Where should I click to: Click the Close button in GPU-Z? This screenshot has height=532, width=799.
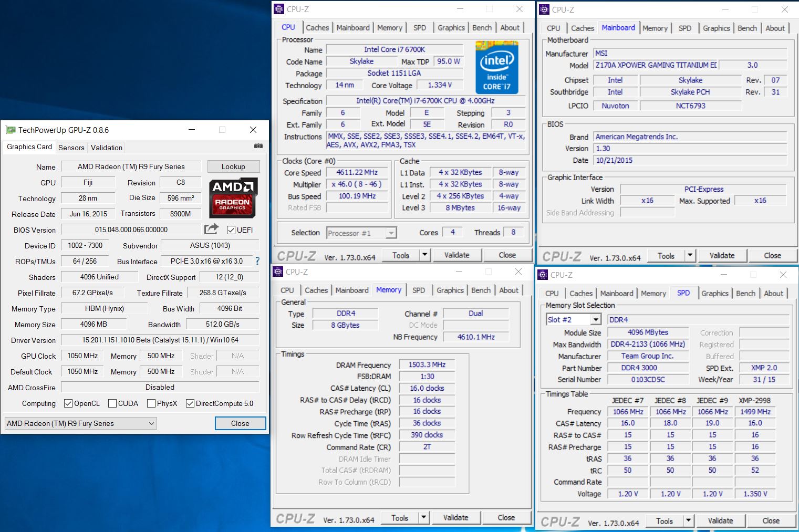click(240, 423)
